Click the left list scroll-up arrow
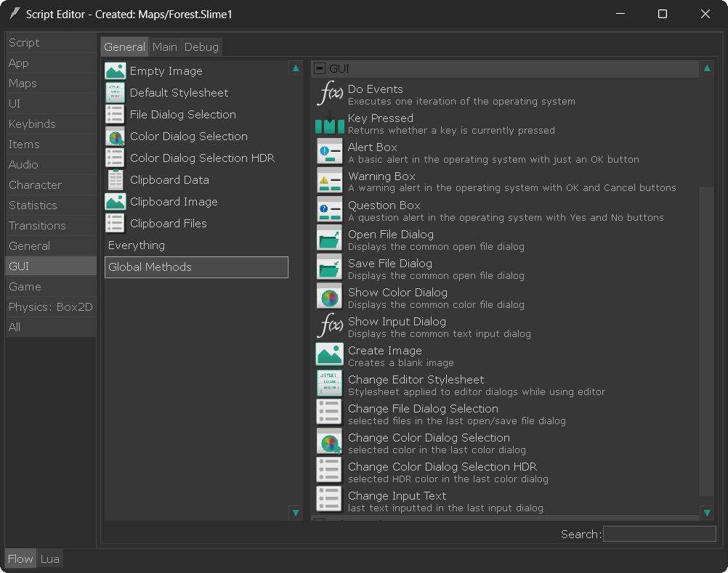Image resolution: width=728 pixels, height=573 pixels. click(x=296, y=69)
